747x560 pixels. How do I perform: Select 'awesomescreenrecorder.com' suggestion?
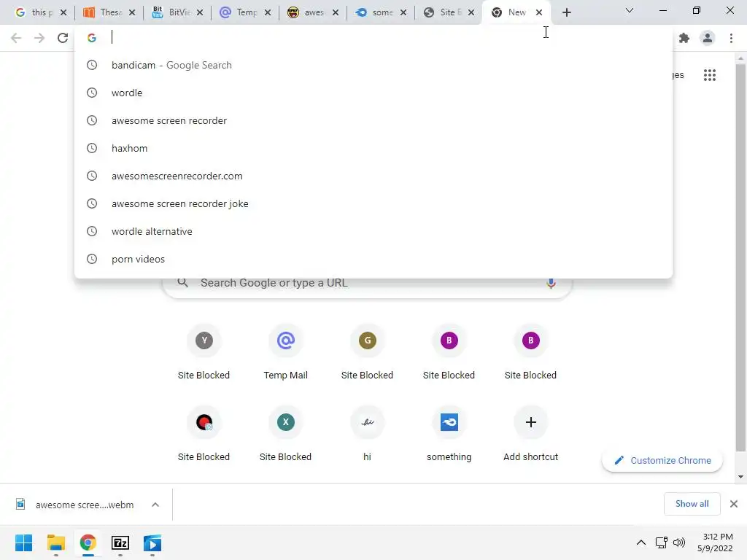coord(373,176)
